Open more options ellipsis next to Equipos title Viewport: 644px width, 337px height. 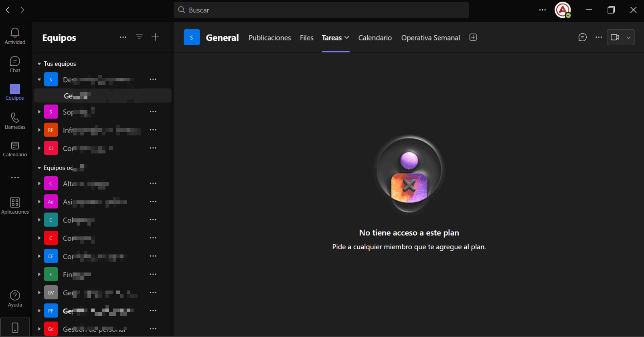tap(123, 37)
